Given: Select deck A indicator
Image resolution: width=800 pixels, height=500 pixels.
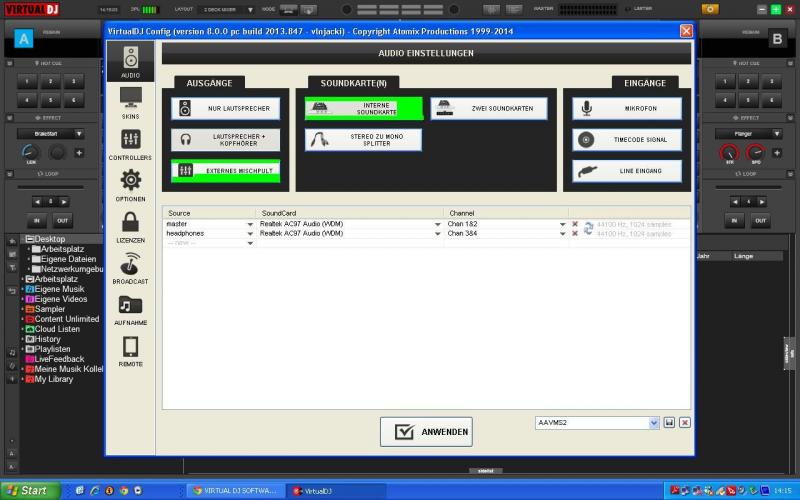Looking at the screenshot, I should 23,39.
